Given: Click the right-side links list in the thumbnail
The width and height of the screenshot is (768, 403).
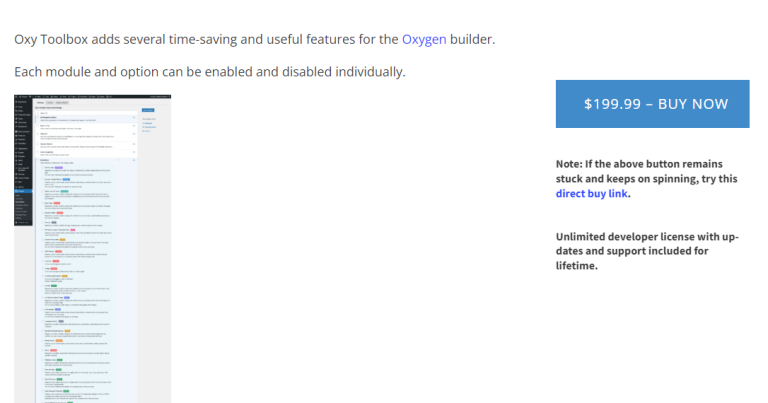Looking at the screenshot, I should coord(149,127).
